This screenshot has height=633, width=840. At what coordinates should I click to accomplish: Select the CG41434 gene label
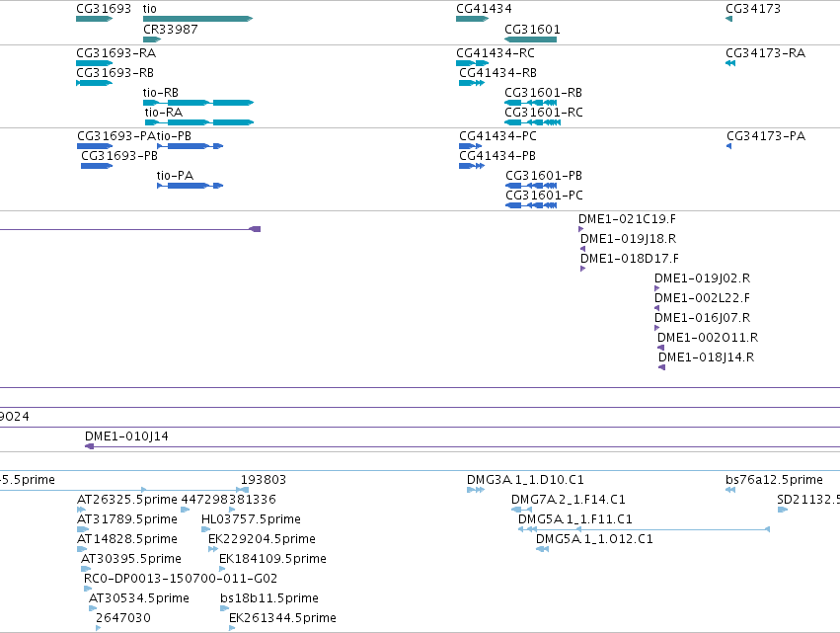click(484, 9)
